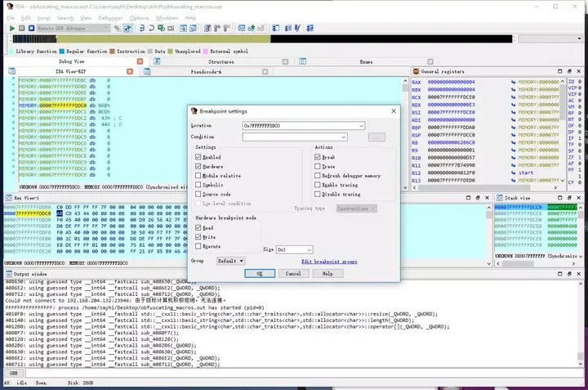
Task: Check the Disable tracing option
Action: click(x=318, y=194)
